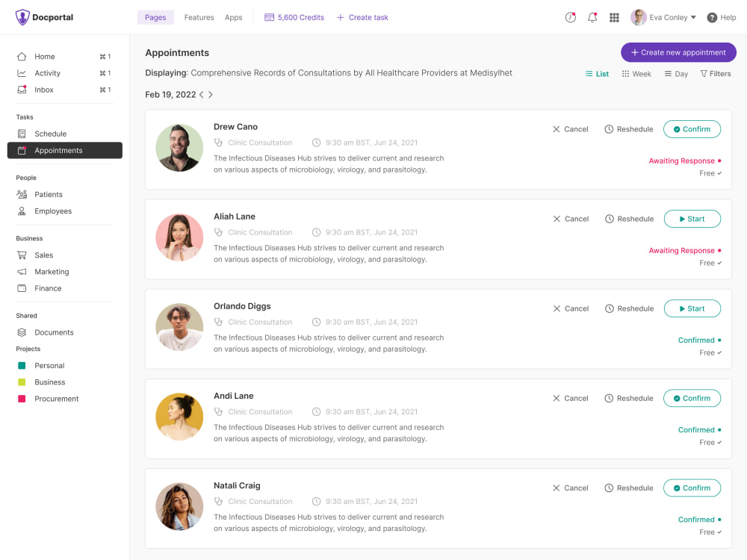Click the Inbox tray icon in sidebar
The image size is (747, 560).
pos(22,90)
